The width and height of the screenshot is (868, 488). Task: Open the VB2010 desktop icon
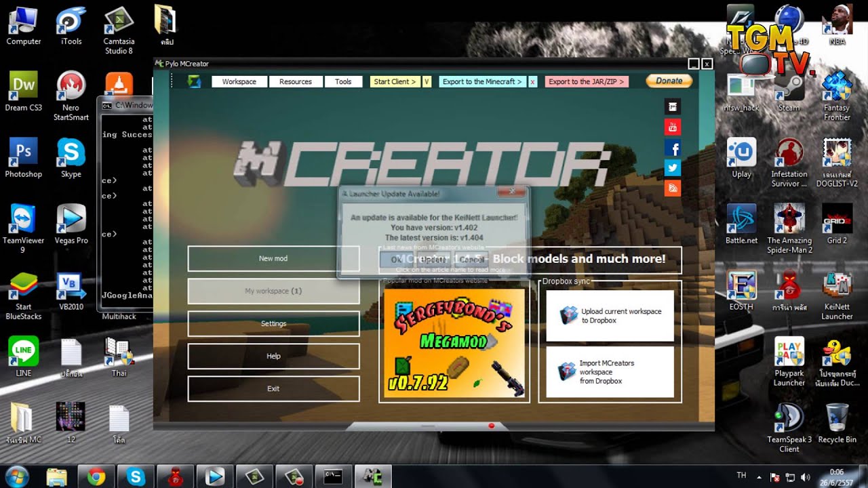click(x=71, y=291)
